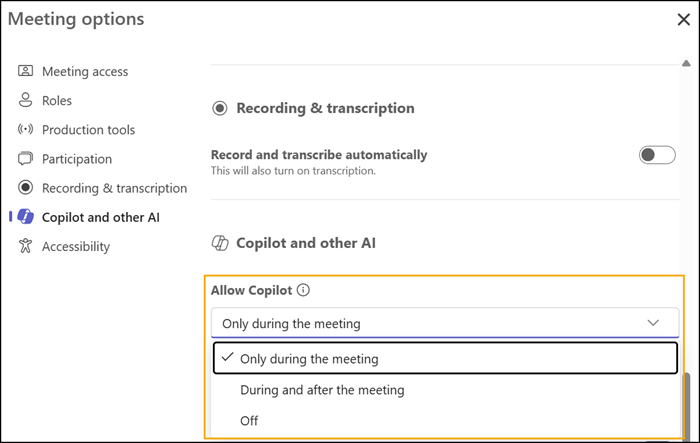Screen dimensions: 700x443
Task: Click the Participation chat icon
Action: tap(25, 159)
